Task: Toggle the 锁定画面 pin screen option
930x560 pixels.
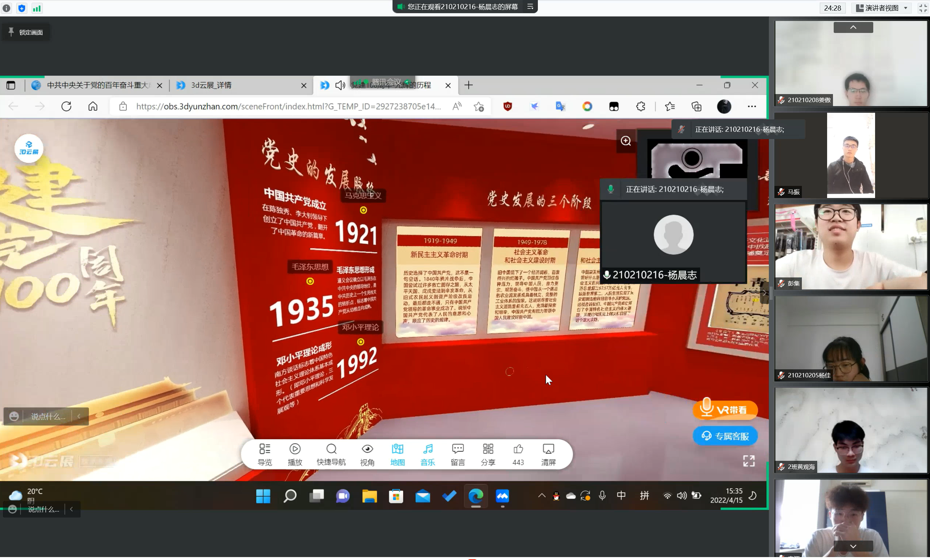Action: [x=26, y=33]
